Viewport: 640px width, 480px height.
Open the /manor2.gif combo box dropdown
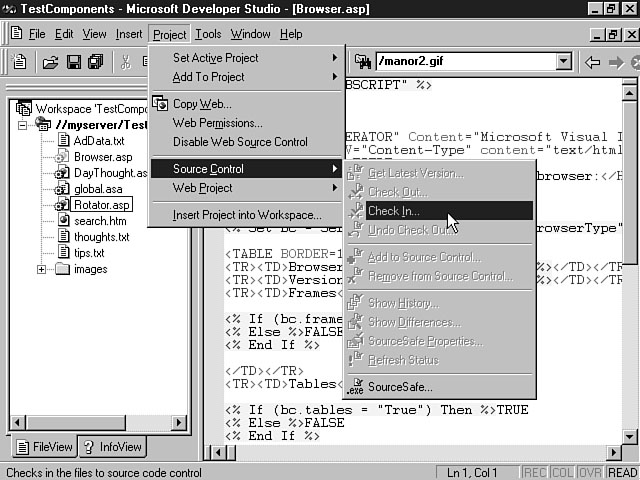(563, 62)
